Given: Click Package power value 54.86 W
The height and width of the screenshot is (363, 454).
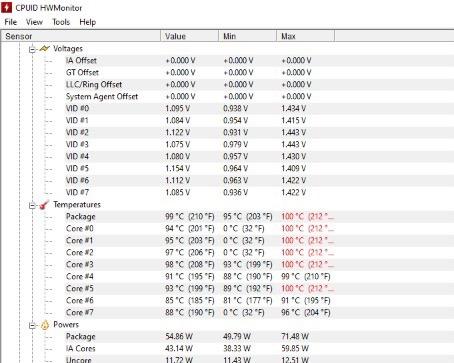Looking at the screenshot, I should 179,337.
